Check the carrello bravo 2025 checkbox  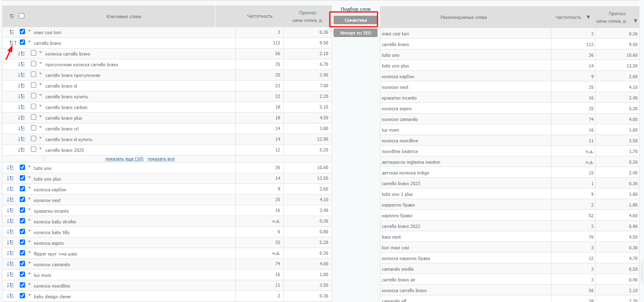tap(34, 149)
